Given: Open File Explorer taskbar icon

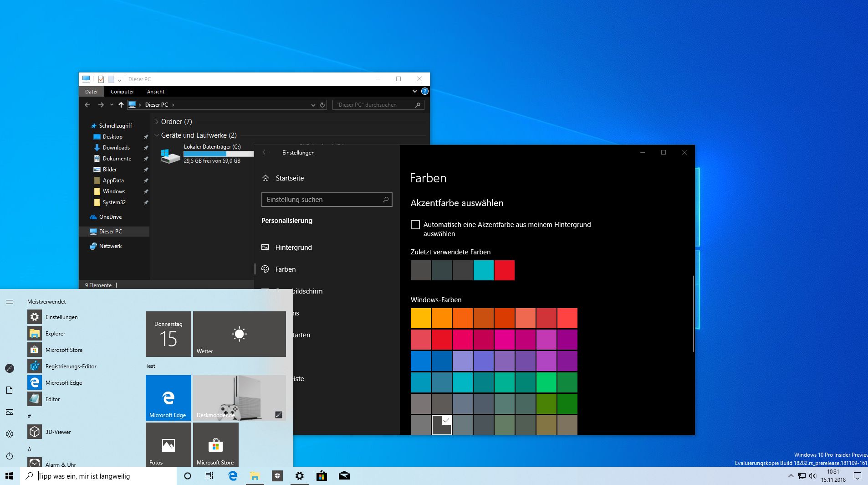Looking at the screenshot, I should [255, 476].
